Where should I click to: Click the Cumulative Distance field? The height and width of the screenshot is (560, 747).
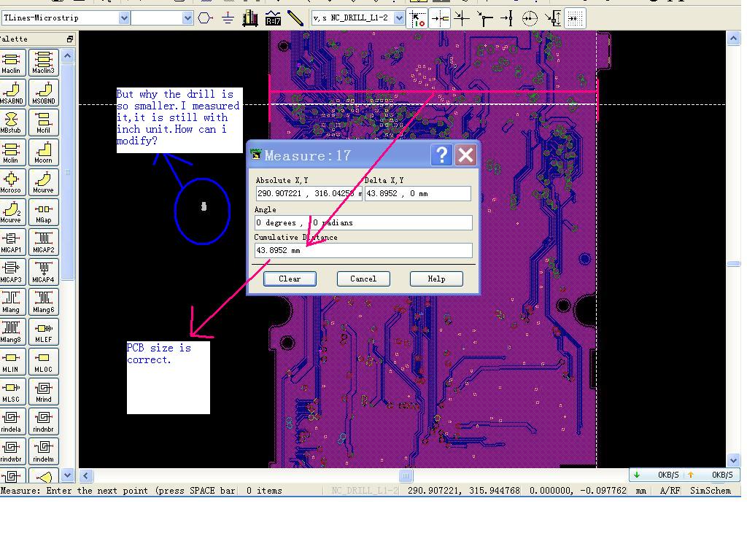pos(363,250)
